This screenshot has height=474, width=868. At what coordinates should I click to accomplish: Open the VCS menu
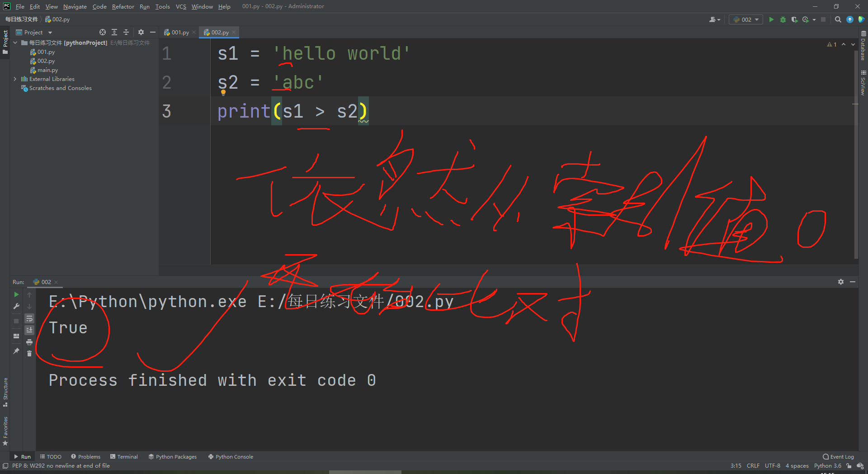181,6
